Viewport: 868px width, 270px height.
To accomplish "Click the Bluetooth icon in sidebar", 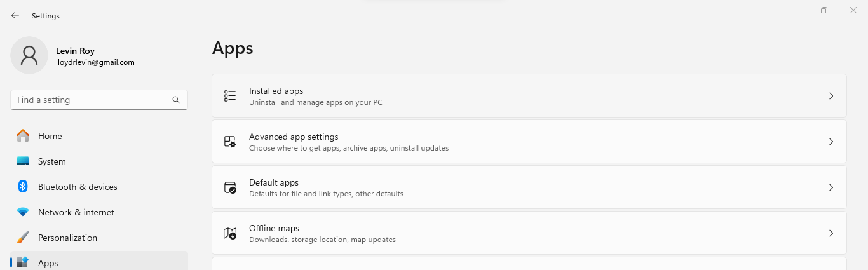I will point(23,187).
